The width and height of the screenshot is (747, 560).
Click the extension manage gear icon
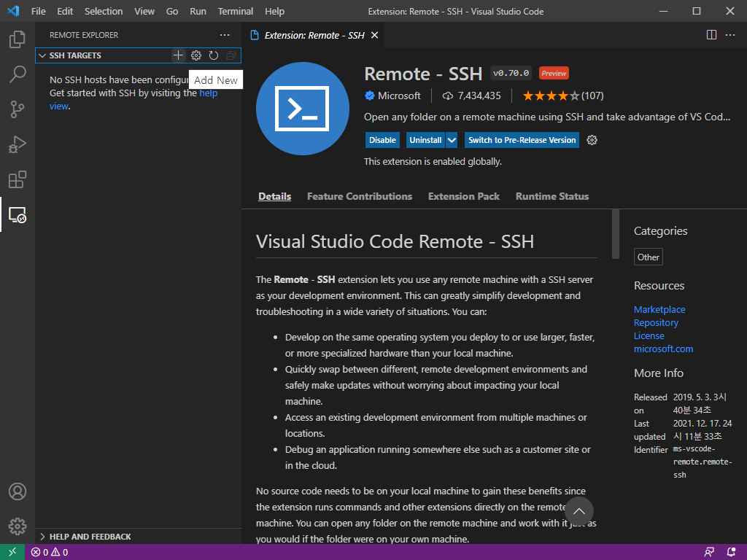592,140
